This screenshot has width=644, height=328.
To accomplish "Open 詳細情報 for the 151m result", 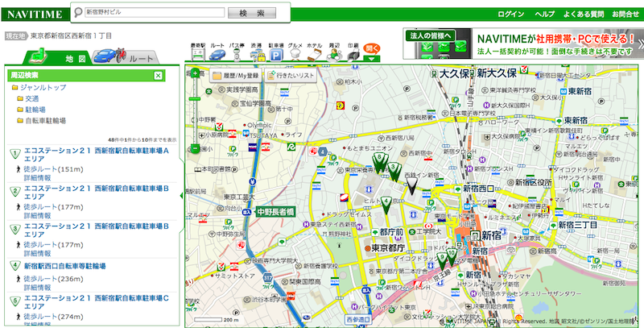I will pyautogui.click(x=37, y=178).
